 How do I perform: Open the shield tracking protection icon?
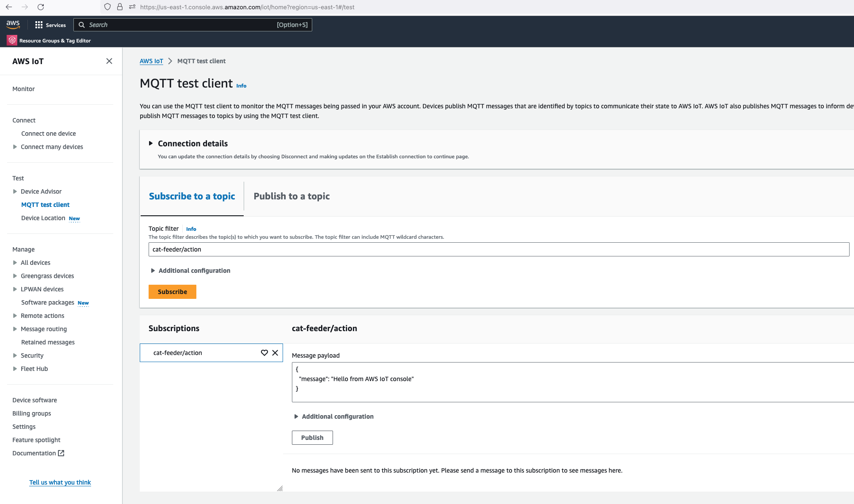click(107, 7)
